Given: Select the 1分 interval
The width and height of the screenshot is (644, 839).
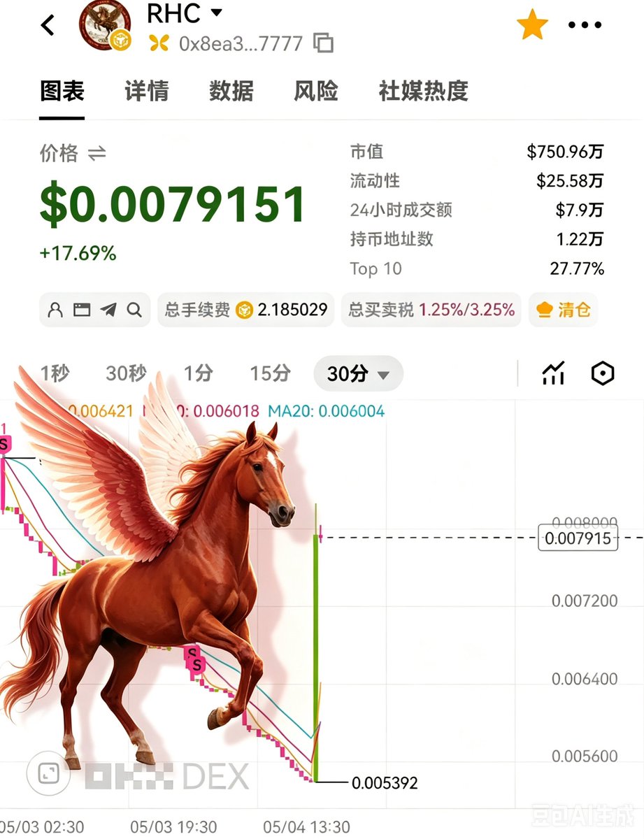Looking at the screenshot, I should click(198, 374).
